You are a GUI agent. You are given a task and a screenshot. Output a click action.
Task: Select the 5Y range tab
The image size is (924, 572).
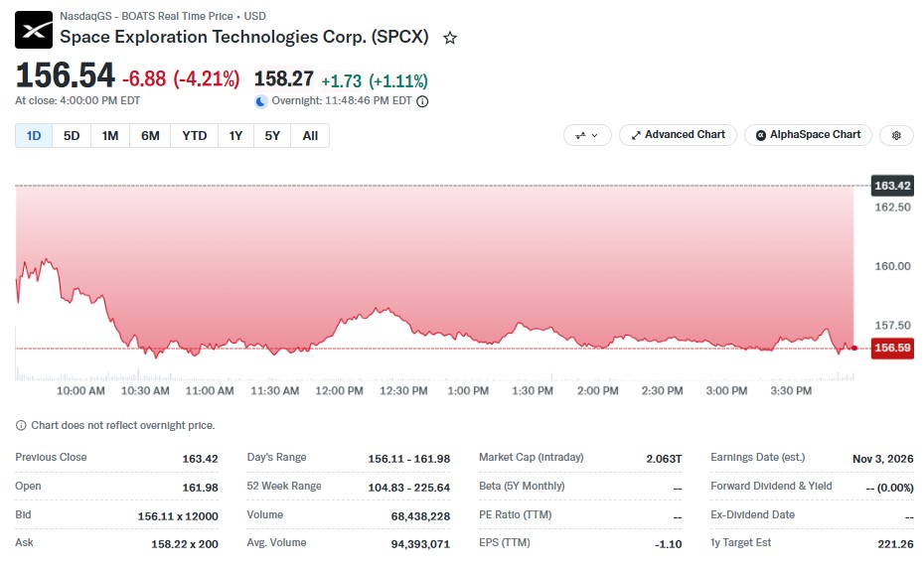tap(272, 136)
